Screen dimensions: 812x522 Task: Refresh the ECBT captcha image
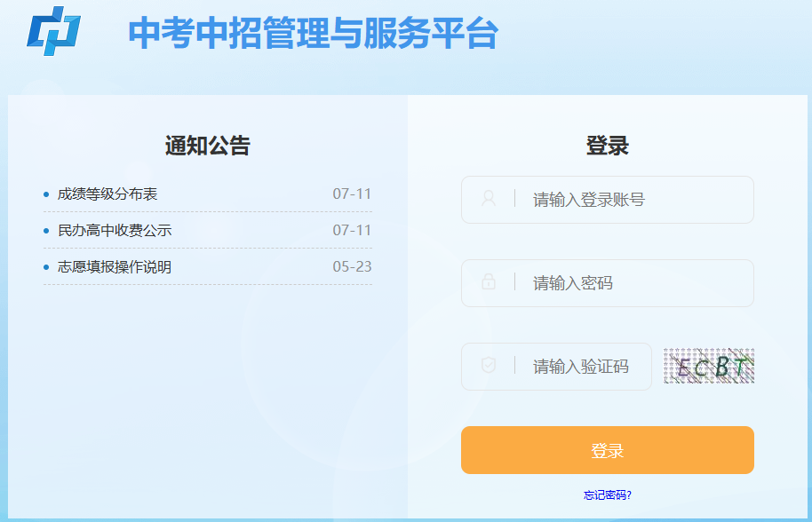[708, 366]
